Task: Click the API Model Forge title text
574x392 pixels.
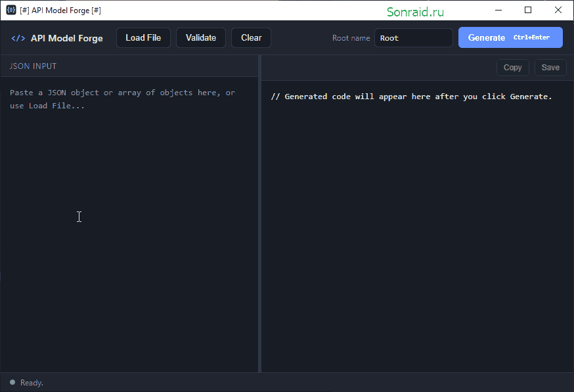Action: coord(66,39)
